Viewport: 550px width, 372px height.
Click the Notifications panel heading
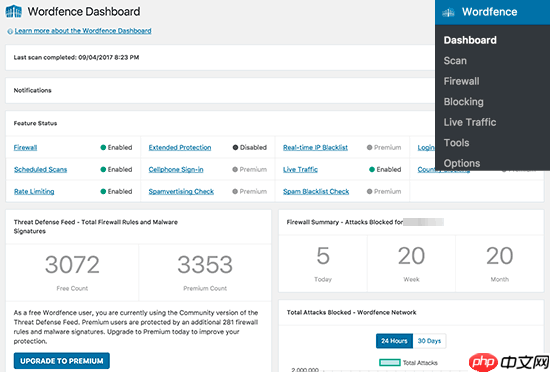point(32,90)
